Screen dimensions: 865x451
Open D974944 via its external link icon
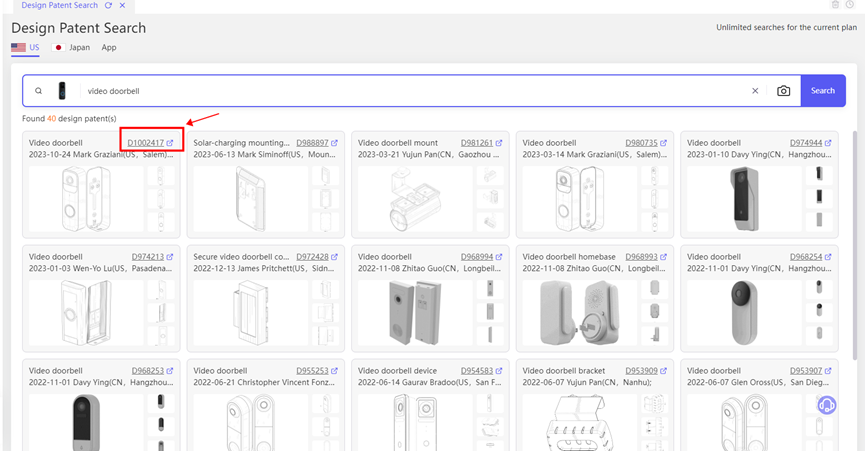point(827,144)
